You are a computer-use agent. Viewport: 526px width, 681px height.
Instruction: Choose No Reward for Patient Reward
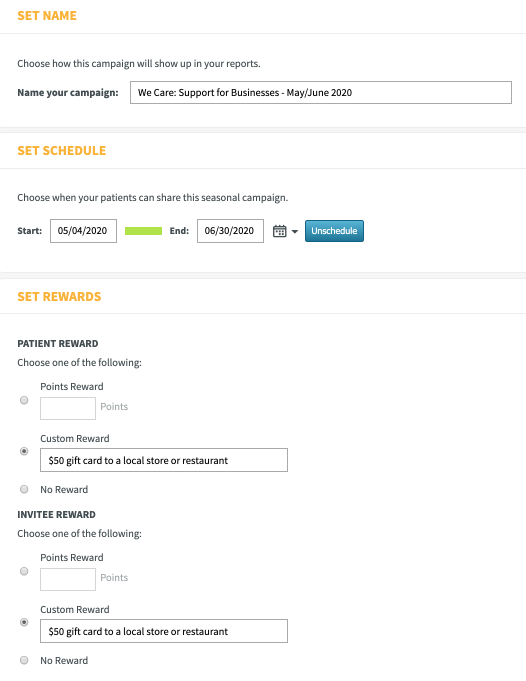(24, 489)
